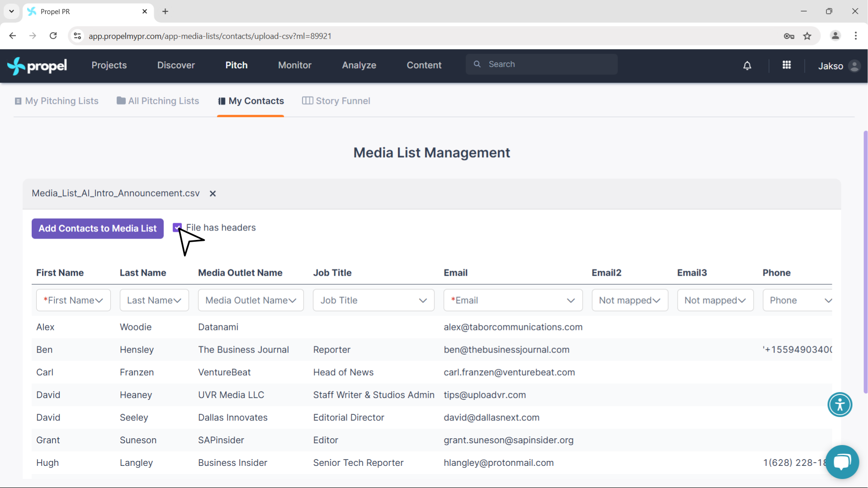
Task: Go forward in browser history
Action: tap(33, 36)
